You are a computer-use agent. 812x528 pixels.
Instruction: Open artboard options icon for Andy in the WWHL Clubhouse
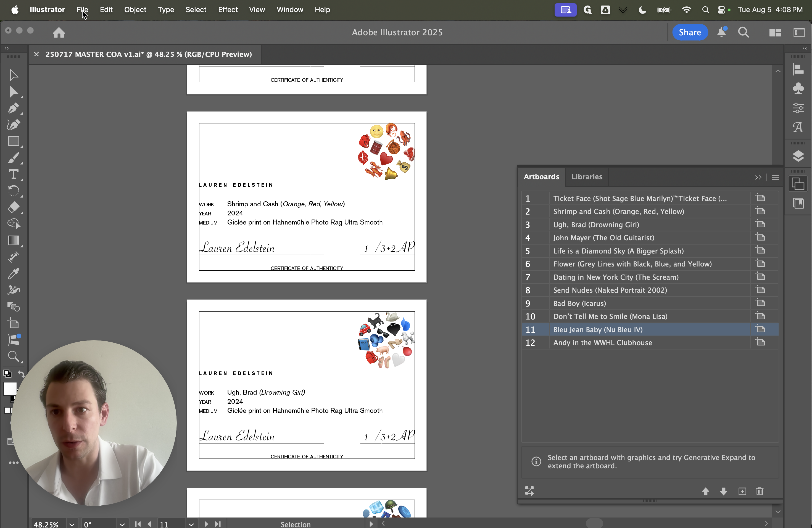(x=760, y=342)
